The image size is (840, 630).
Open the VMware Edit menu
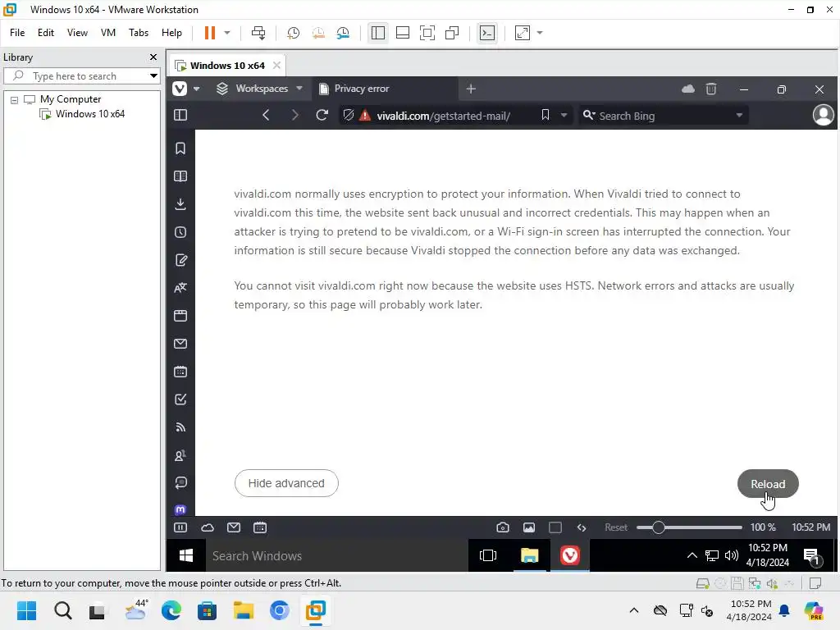coord(46,33)
